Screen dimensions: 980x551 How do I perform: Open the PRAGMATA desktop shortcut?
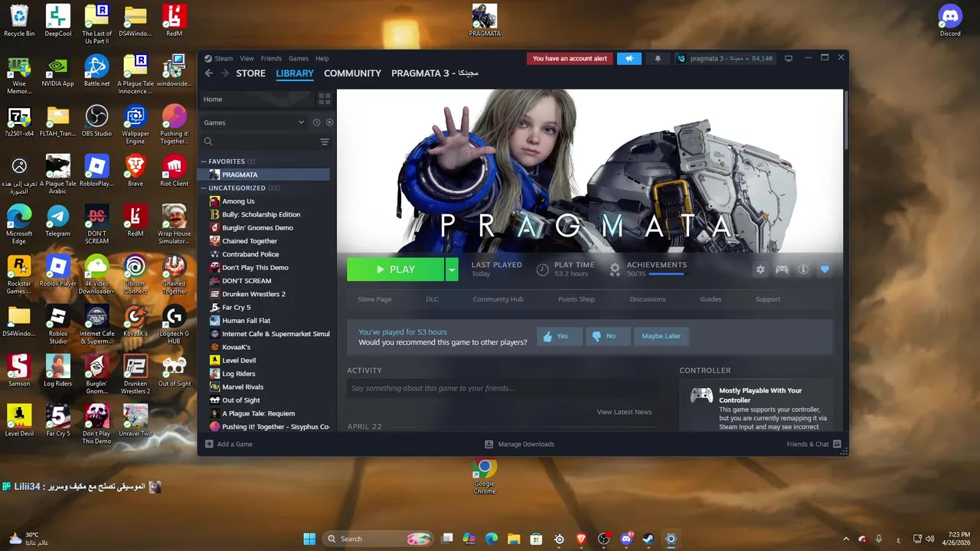coord(485,21)
